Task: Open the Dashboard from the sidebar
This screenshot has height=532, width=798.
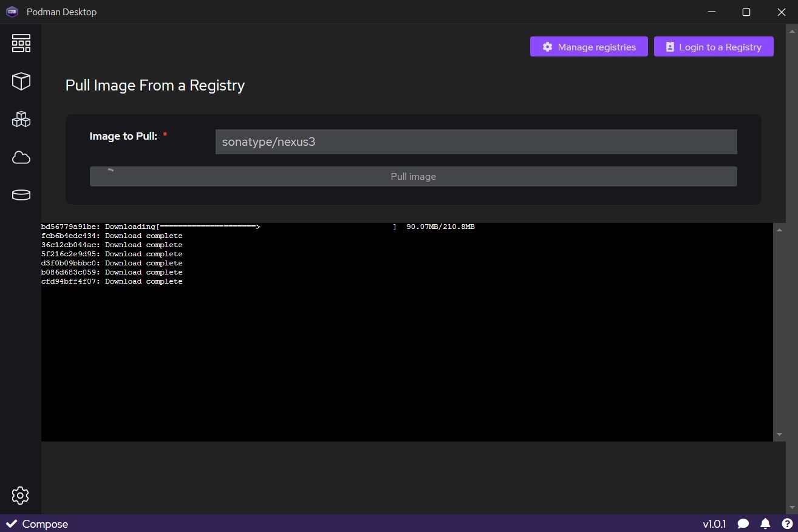Action: point(21,43)
